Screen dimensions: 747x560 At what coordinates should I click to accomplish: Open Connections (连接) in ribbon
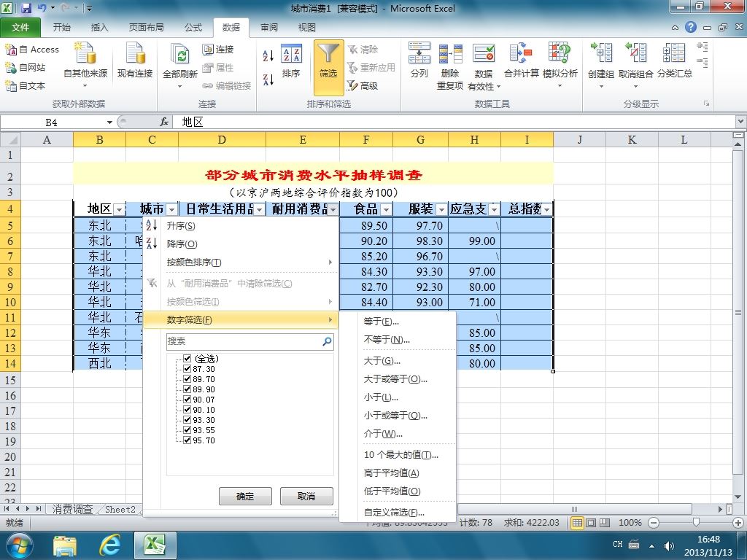(217, 49)
